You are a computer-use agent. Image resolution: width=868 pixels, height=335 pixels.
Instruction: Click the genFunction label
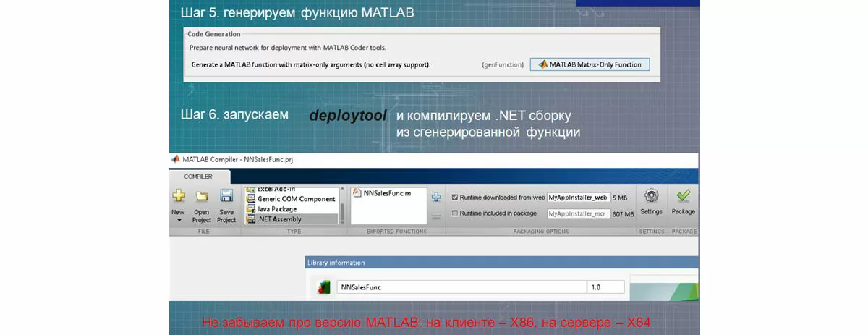click(502, 64)
